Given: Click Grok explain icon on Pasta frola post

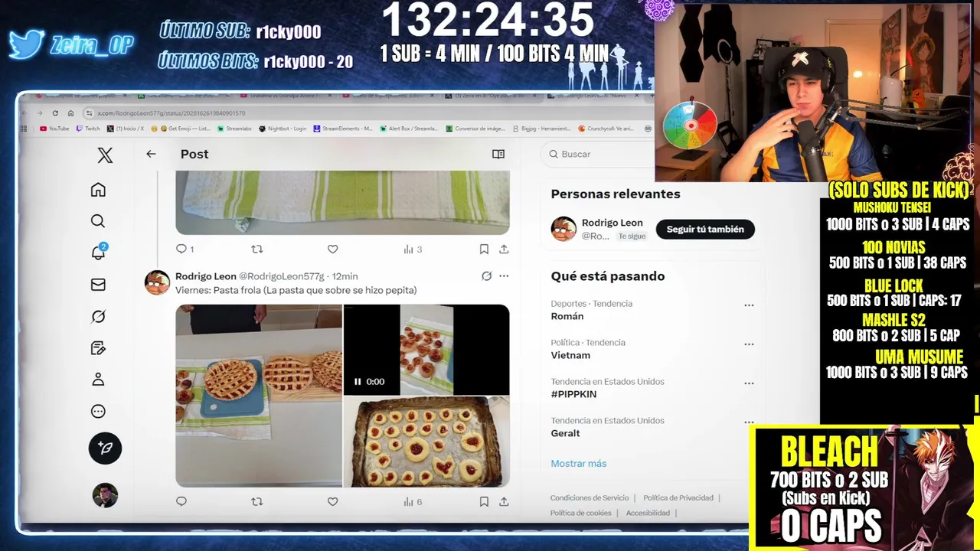Looking at the screenshot, I should pos(486,276).
